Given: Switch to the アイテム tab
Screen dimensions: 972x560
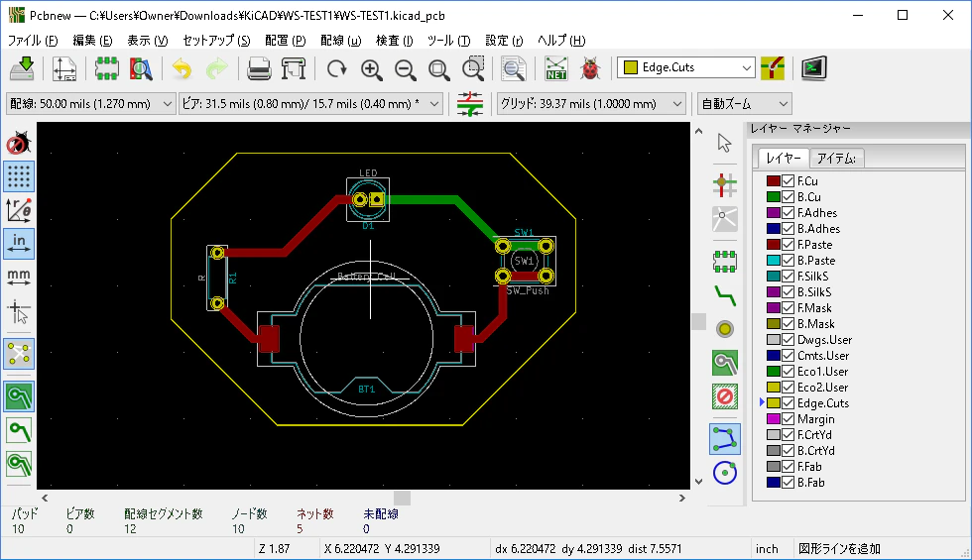Looking at the screenshot, I should click(x=835, y=159).
